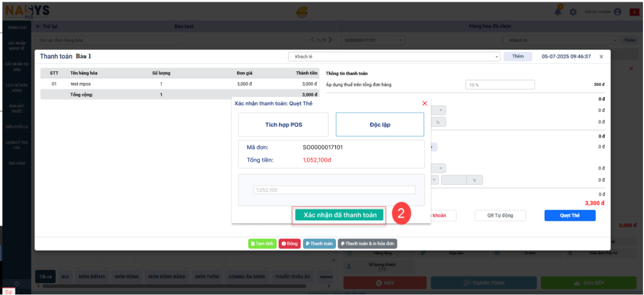Open the SO0000017101 order dropdown
This screenshot has height=295, width=644.
click(x=401, y=40)
